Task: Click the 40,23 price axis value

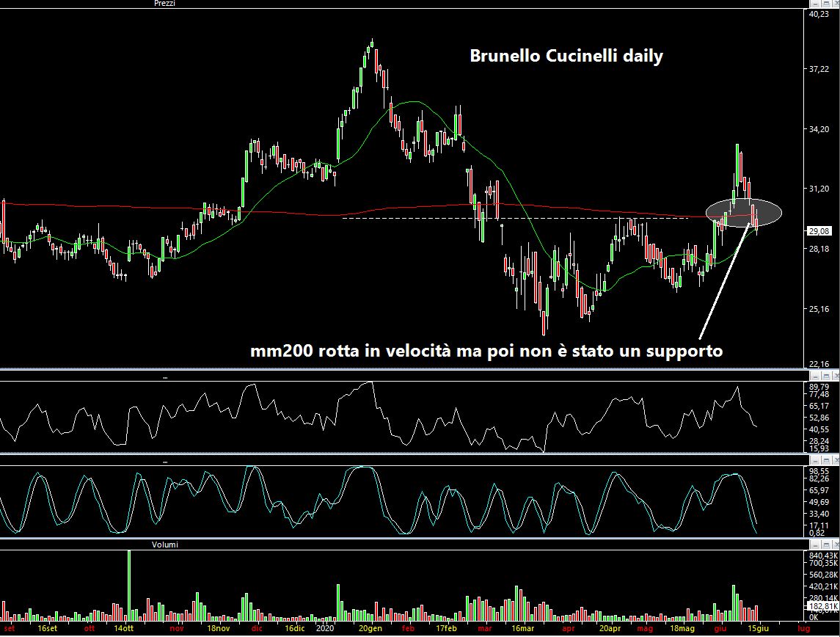Action: (819, 15)
